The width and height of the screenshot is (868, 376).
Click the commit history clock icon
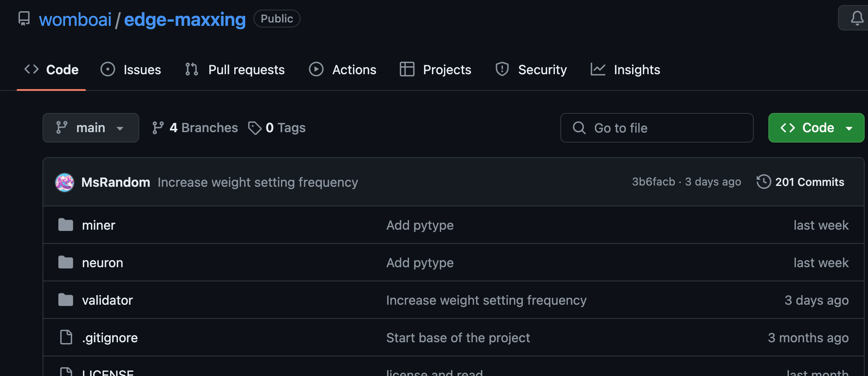(x=763, y=182)
